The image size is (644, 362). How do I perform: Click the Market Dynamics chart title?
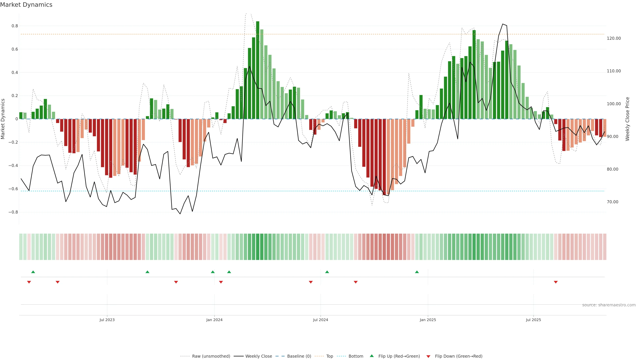pos(26,5)
